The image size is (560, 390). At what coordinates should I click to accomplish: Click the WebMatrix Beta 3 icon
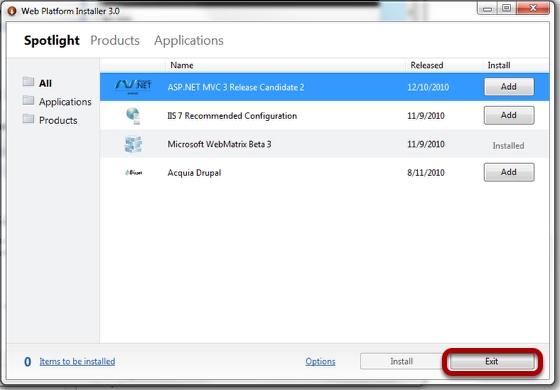[133, 144]
